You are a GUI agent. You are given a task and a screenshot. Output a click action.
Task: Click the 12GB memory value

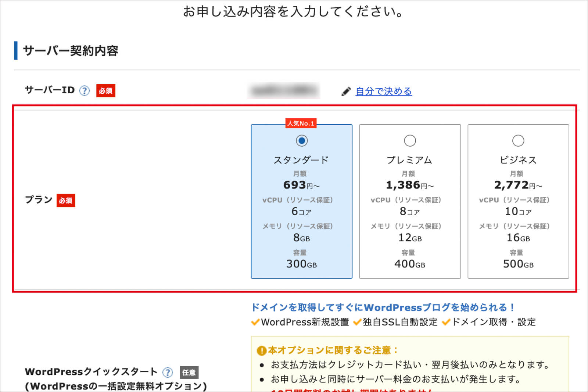(410, 238)
